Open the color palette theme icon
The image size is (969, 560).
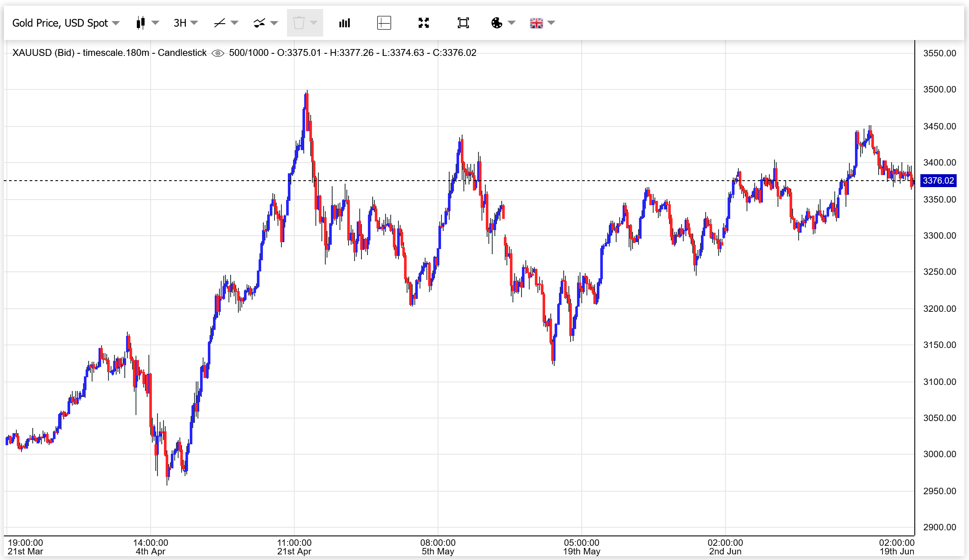point(497,23)
